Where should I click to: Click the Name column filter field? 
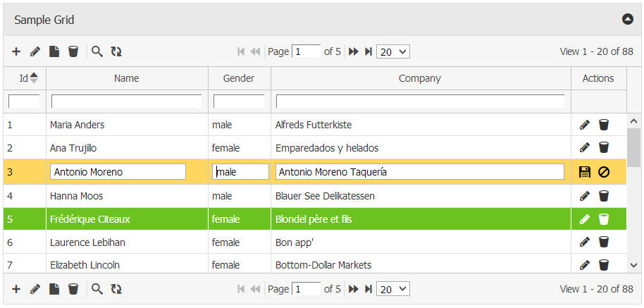(x=127, y=101)
